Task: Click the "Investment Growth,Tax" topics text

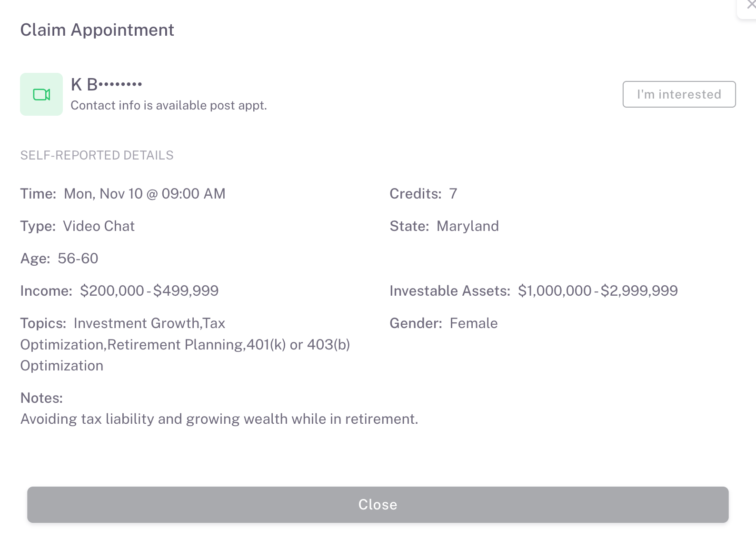Action: pyautogui.click(x=149, y=323)
